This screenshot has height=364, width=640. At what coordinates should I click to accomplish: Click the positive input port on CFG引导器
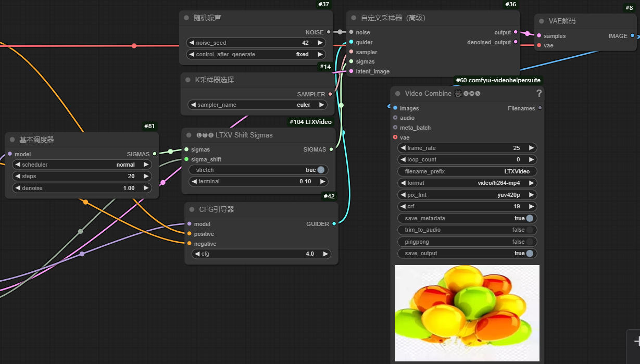190,234
